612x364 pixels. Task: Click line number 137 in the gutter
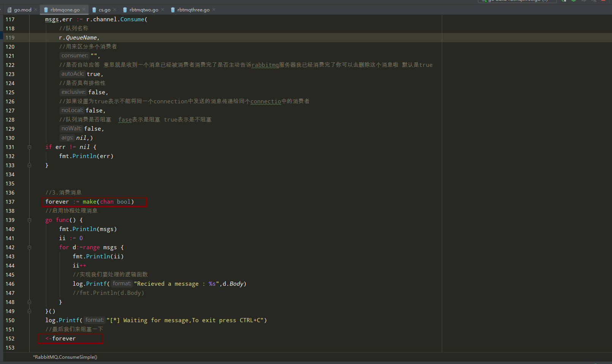[x=10, y=202]
